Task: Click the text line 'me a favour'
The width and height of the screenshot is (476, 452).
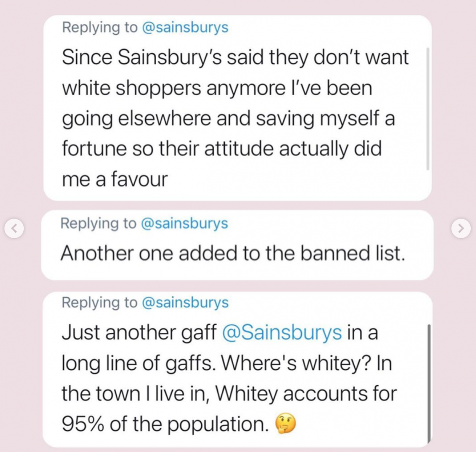Action: 115,179
